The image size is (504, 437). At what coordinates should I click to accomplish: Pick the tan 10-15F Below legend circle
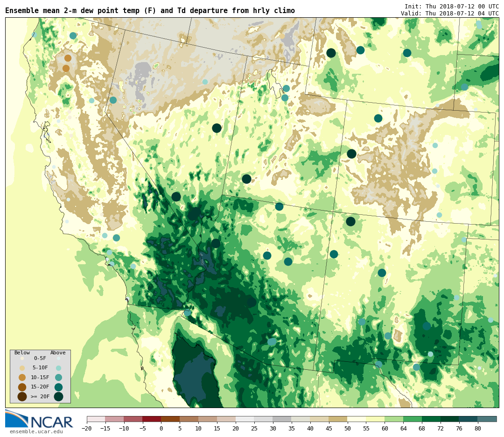pos(22,377)
